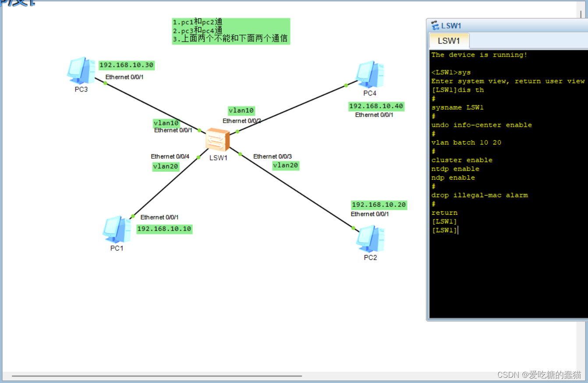The image size is (588, 383).
Task: Click the horizontal scrollbar at the bottom
Action: [x=153, y=376]
